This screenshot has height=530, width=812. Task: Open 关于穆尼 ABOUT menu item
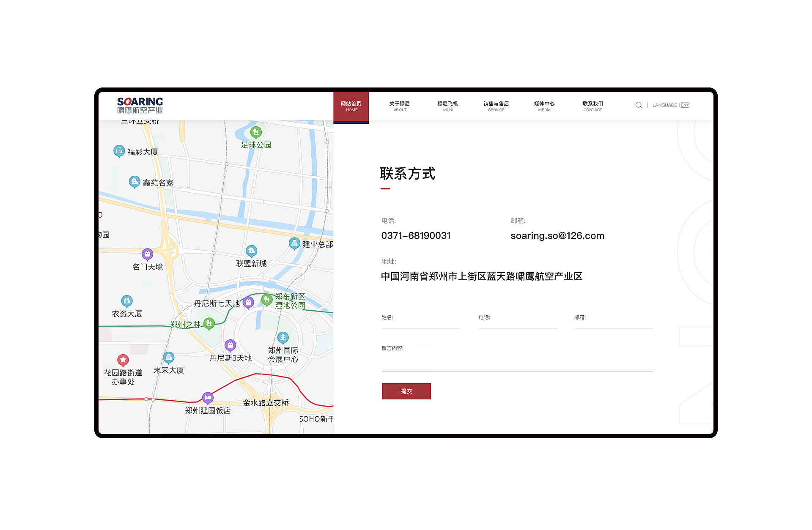(400, 107)
